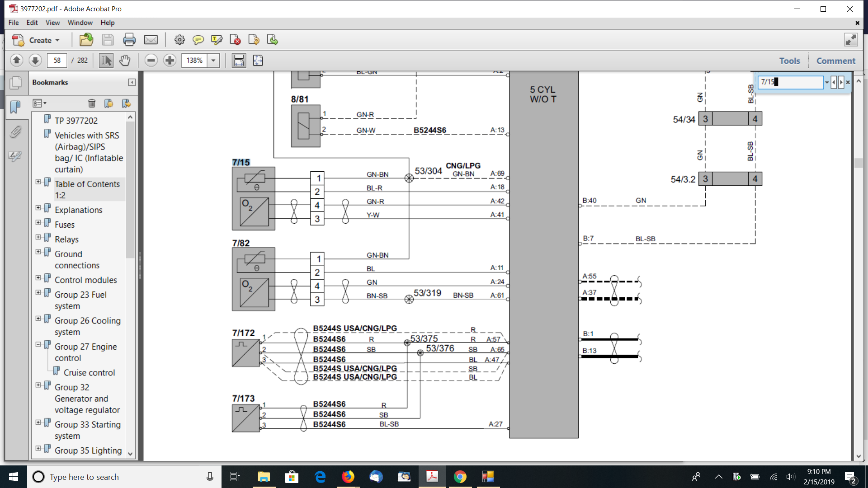Image resolution: width=868 pixels, height=488 pixels.
Task: Open the Window menu
Action: [x=80, y=23]
